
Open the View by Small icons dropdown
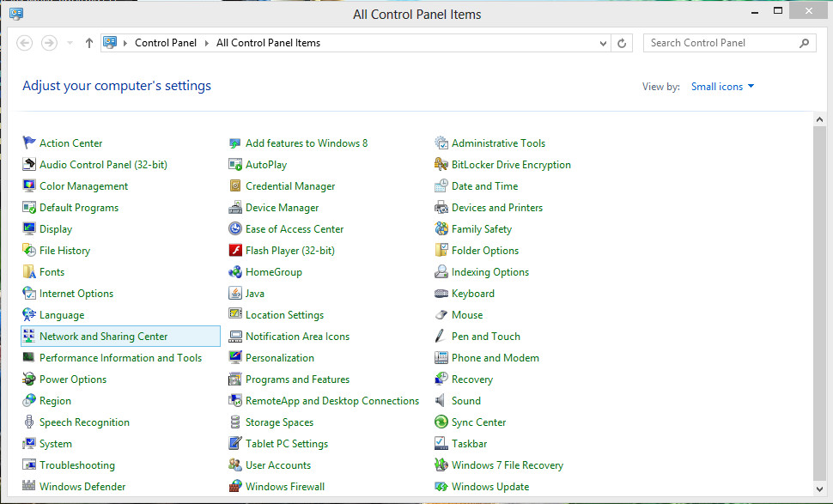coord(722,87)
